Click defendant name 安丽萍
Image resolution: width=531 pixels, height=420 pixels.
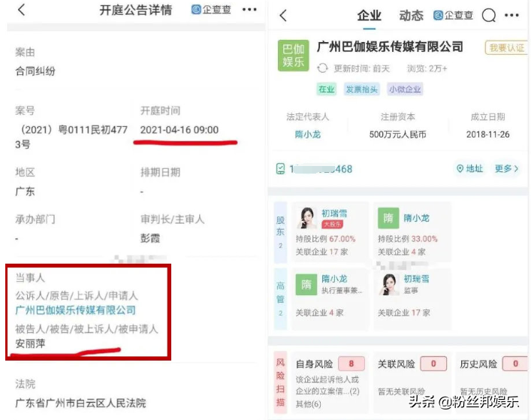pos(30,343)
